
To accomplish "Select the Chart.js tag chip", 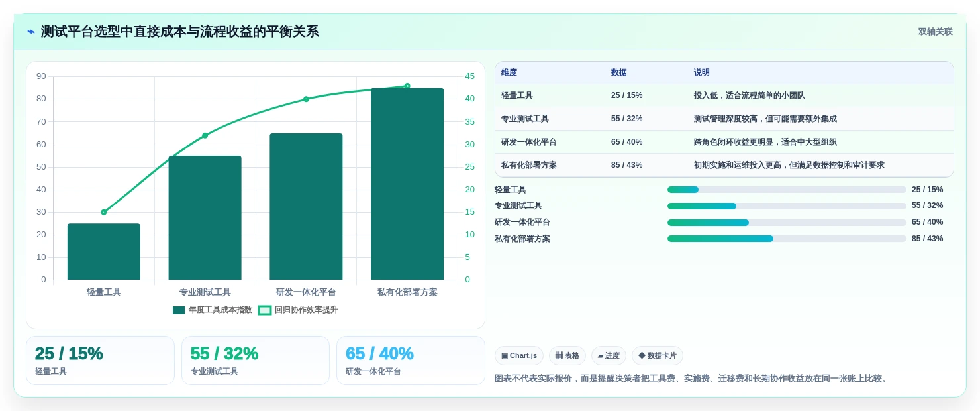I will tap(519, 356).
